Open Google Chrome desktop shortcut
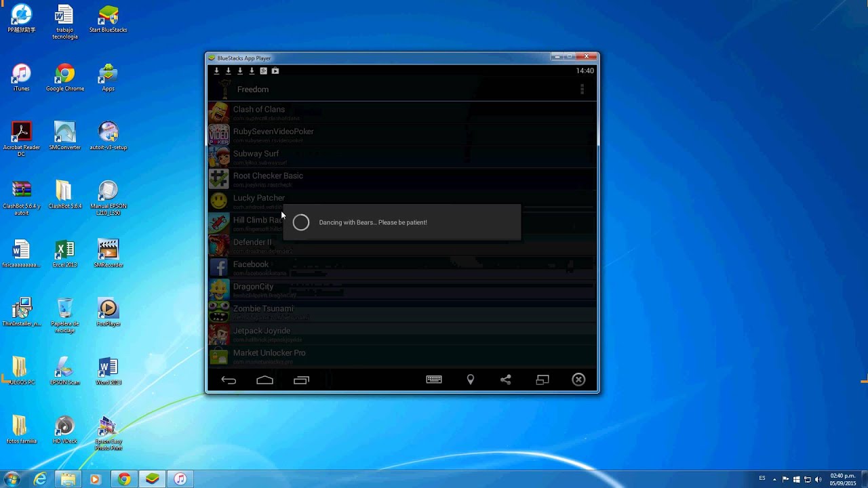Viewport: 868px width, 488px height. coord(65,78)
